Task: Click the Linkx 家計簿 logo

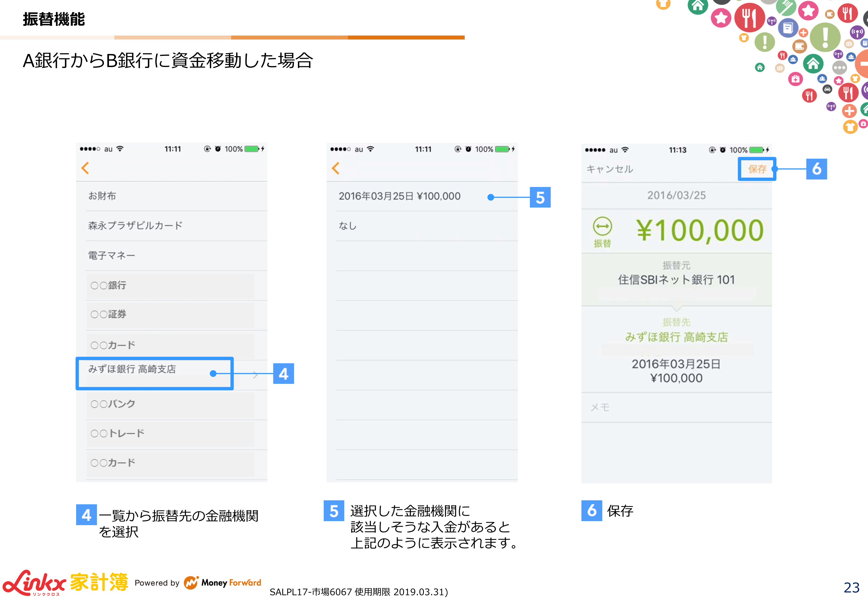Action: pyautogui.click(x=65, y=582)
